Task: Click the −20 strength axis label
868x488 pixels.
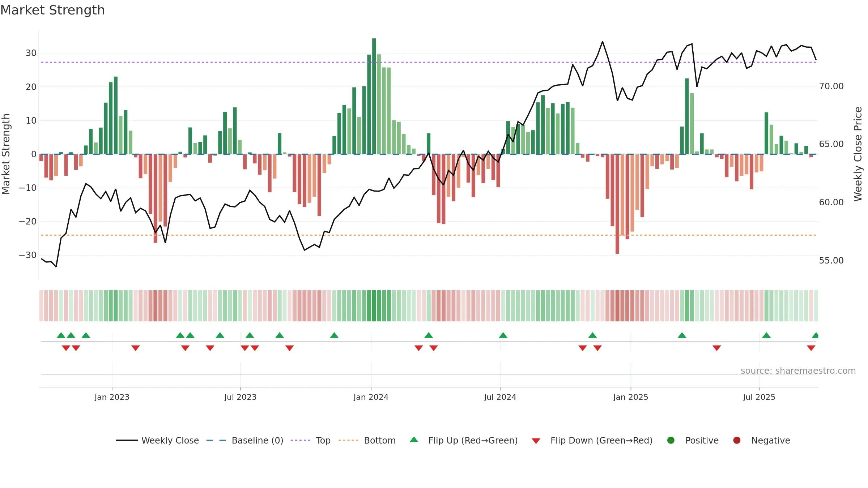Action: click(27, 222)
